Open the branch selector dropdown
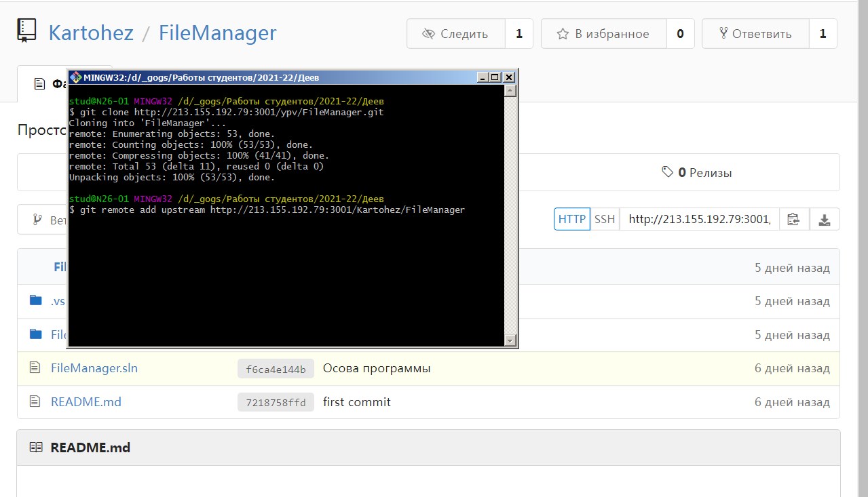868x497 pixels. click(42, 220)
